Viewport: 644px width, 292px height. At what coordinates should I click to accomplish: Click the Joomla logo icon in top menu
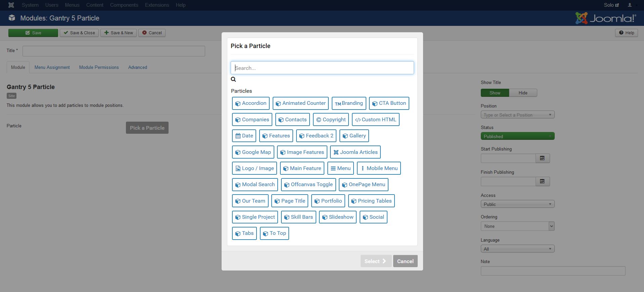point(11,5)
